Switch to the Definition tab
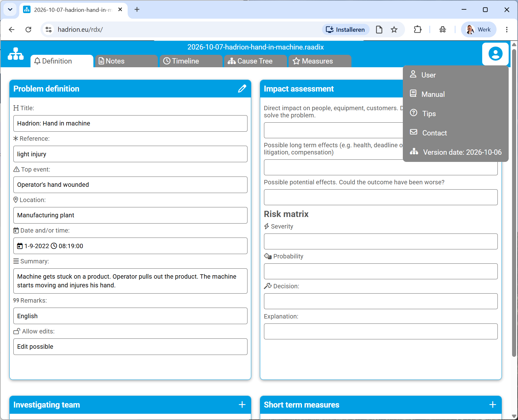The width and height of the screenshot is (518, 420). 62,61
